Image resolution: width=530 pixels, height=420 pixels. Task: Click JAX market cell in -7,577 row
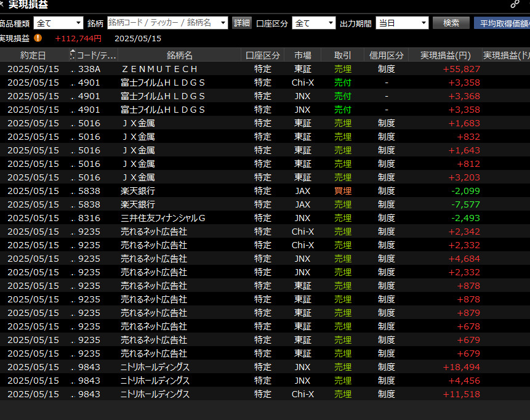(302, 204)
